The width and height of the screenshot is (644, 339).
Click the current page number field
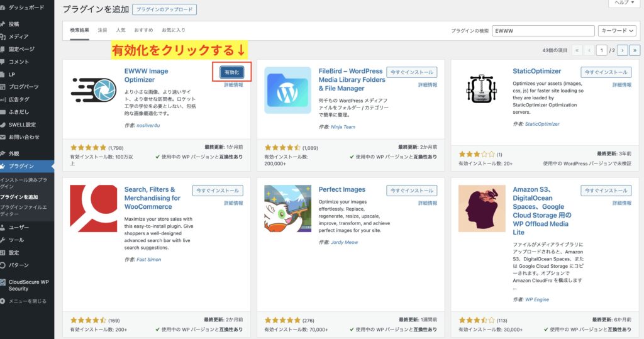(x=602, y=50)
